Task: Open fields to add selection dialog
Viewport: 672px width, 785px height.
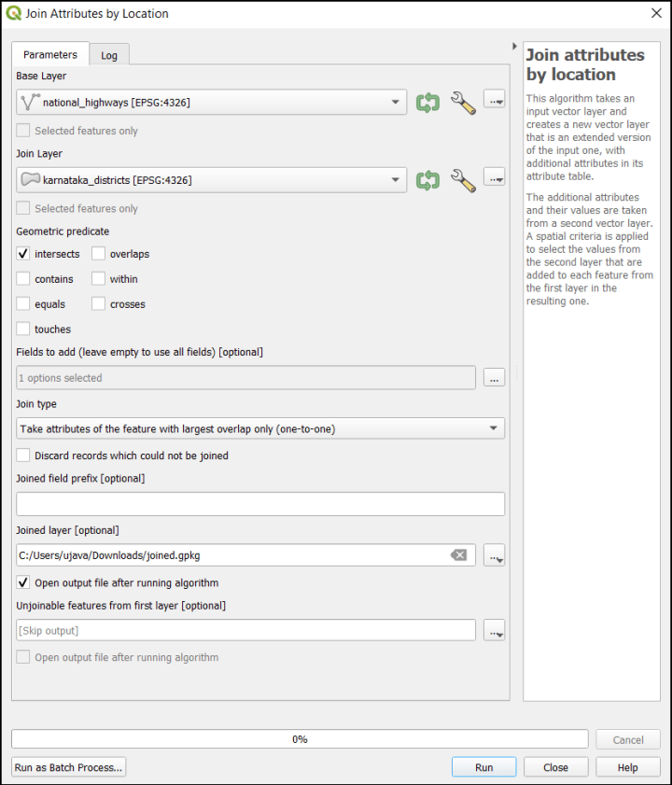Action: pyautogui.click(x=495, y=378)
